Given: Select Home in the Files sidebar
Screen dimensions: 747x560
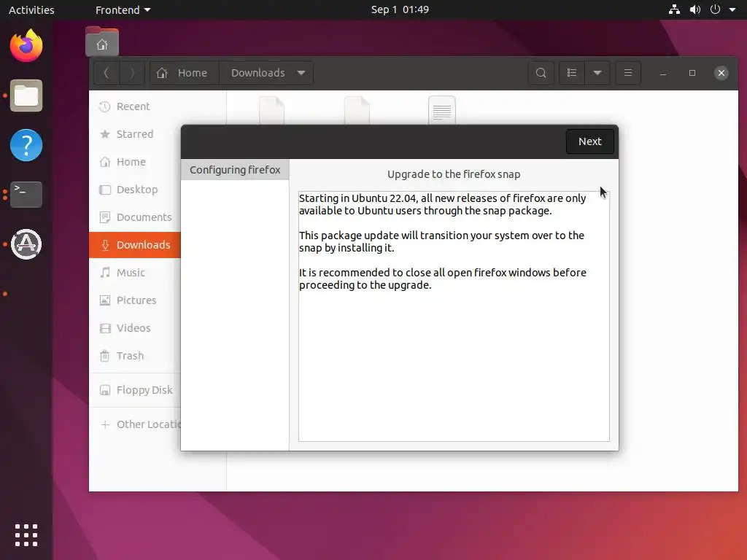Looking at the screenshot, I should point(134,162).
